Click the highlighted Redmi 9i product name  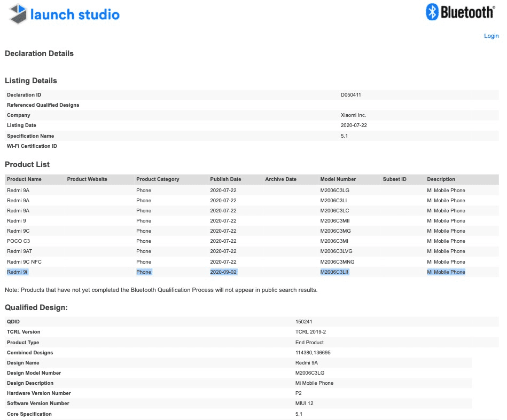[17, 272]
